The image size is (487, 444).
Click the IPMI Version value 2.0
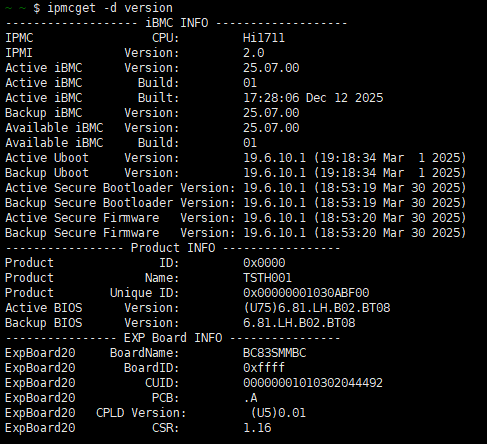(x=254, y=53)
